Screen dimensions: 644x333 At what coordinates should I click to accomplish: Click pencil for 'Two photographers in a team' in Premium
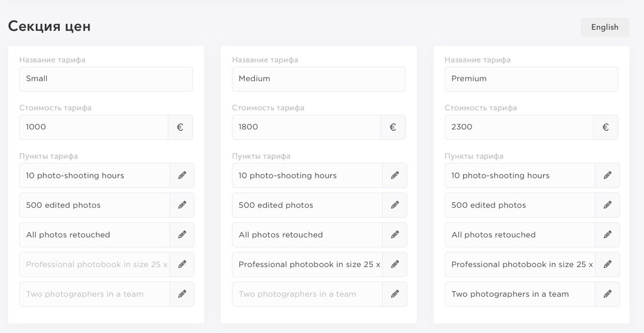(608, 294)
